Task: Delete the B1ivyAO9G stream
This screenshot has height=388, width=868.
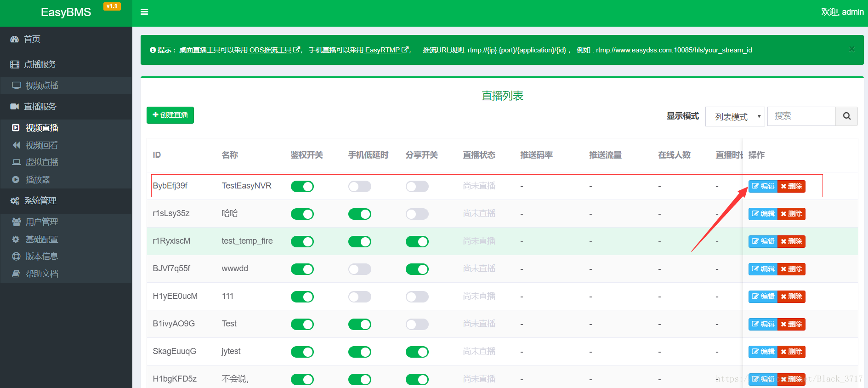Action: tap(791, 324)
